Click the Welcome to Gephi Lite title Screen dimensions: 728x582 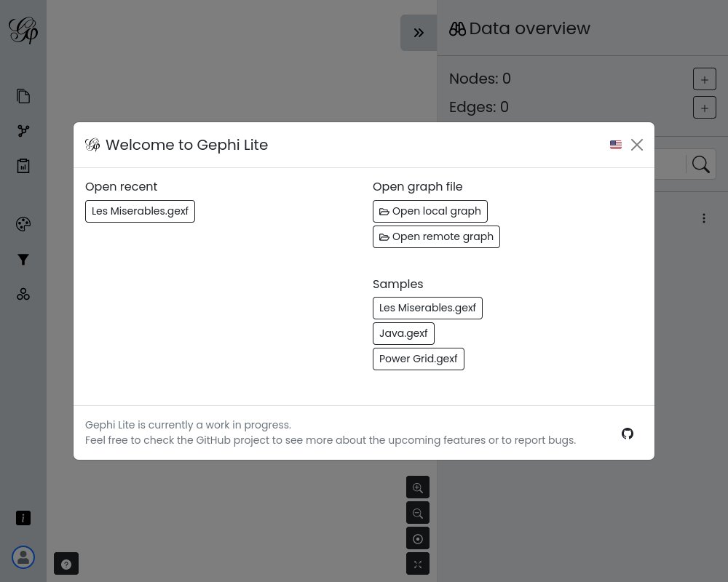coord(186,145)
